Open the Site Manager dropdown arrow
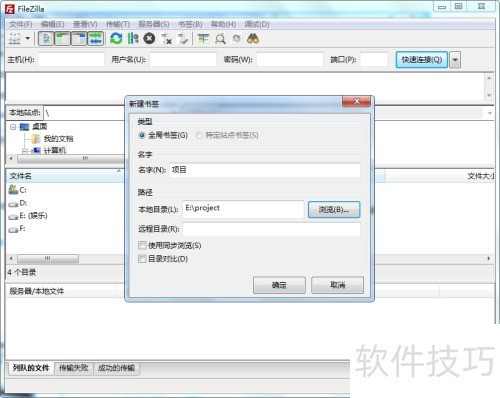 (x=28, y=39)
